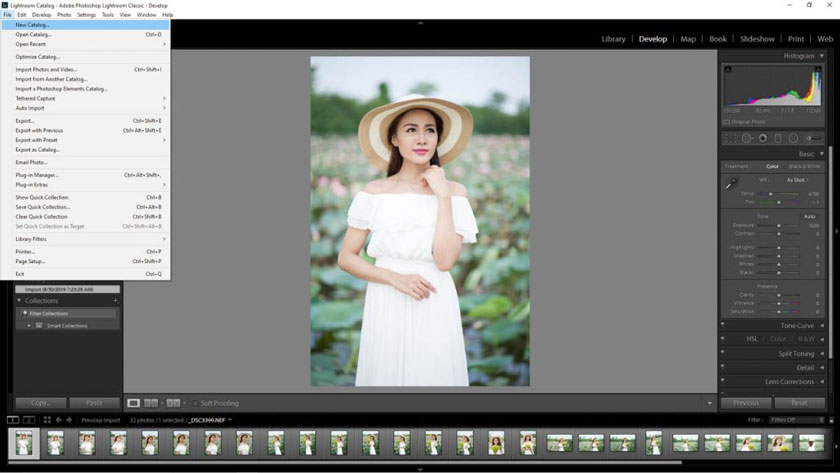Click the Original Photo indicator icon
Screen dimensions: 840x473
pyautogui.click(x=726, y=122)
